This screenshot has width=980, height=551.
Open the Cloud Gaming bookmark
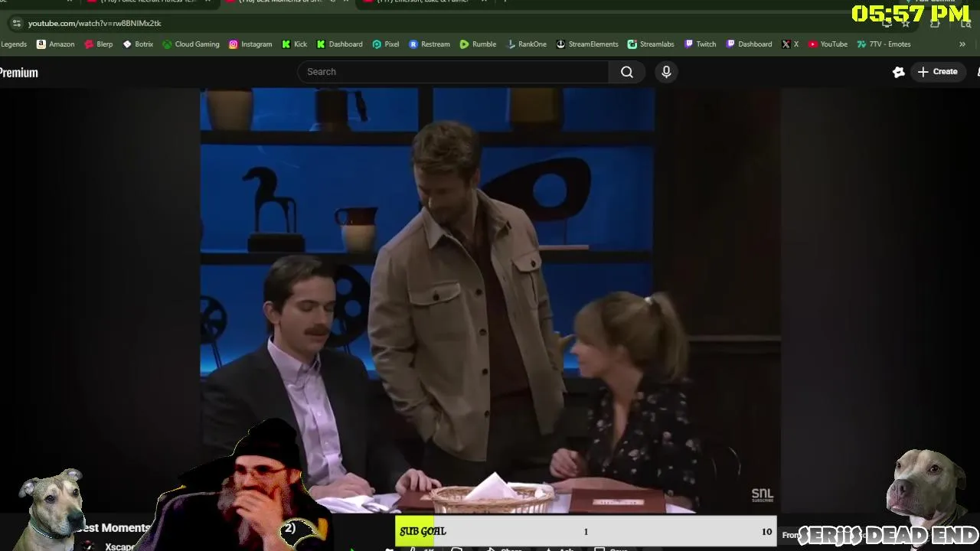click(191, 44)
